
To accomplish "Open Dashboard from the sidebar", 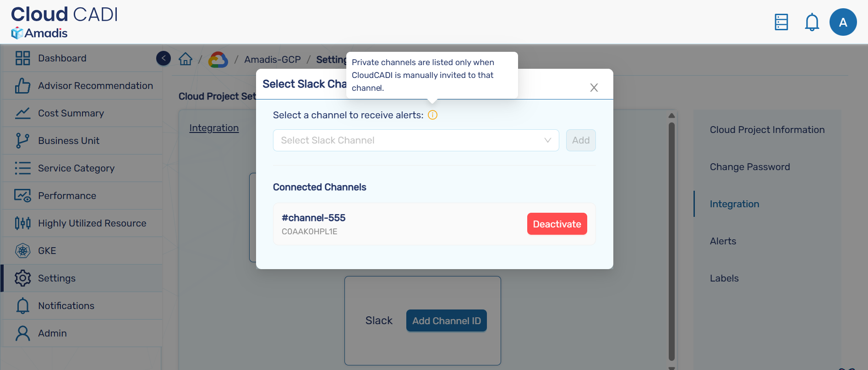I will pos(62,58).
